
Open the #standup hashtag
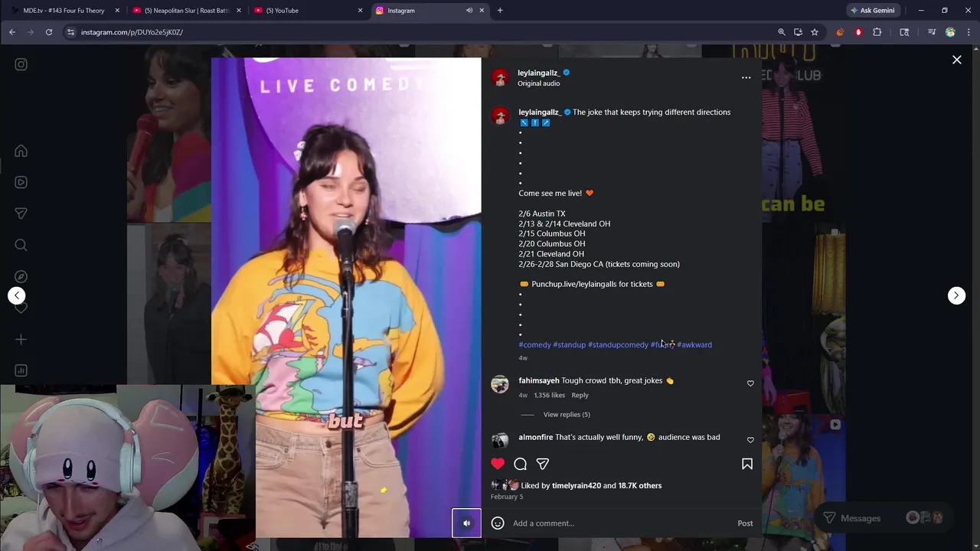(x=569, y=344)
